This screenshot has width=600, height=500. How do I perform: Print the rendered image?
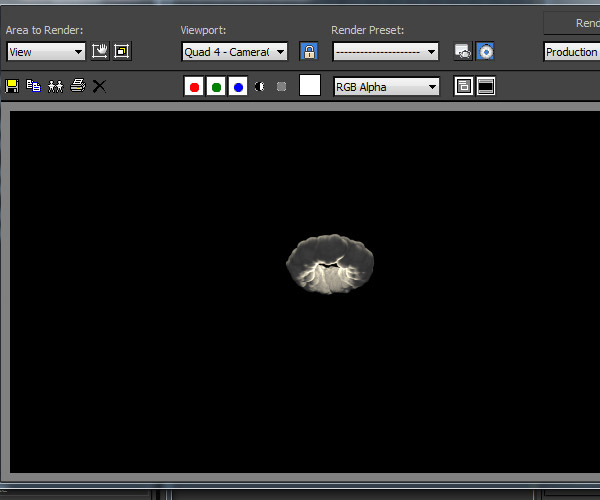(x=78, y=86)
